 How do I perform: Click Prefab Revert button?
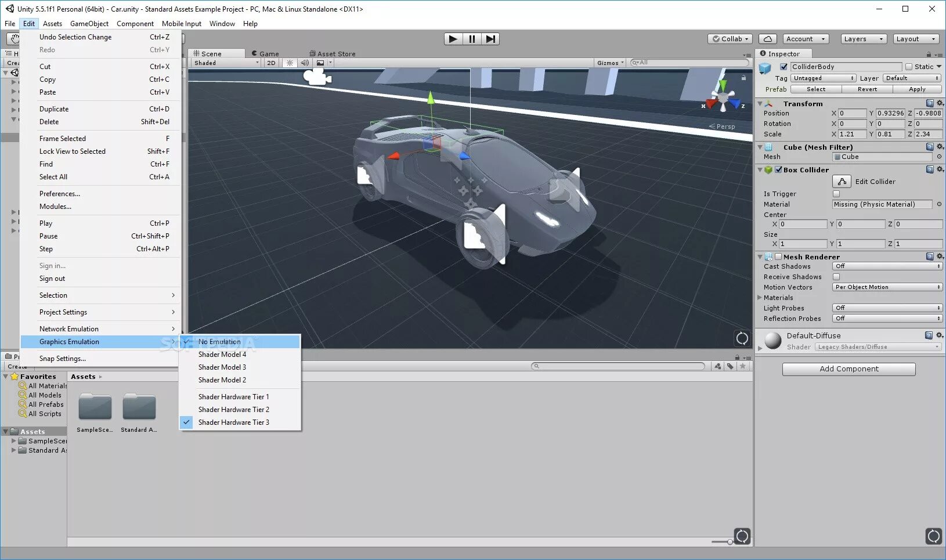click(x=867, y=89)
